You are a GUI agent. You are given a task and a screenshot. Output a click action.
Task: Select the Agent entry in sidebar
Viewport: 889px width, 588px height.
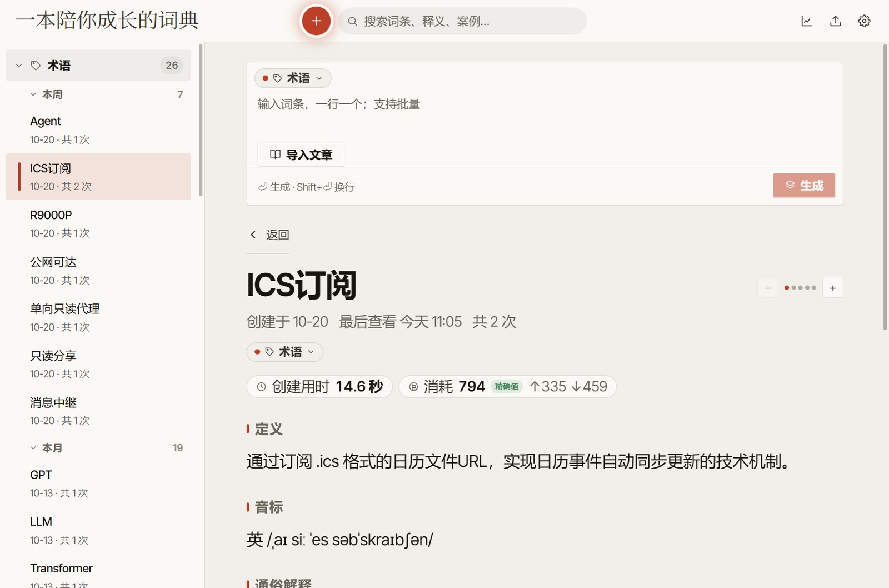pyautogui.click(x=98, y=130)
